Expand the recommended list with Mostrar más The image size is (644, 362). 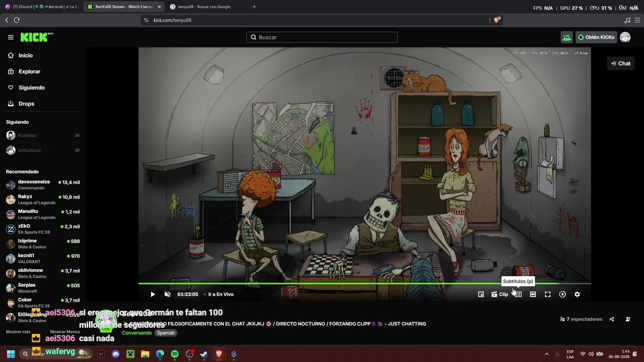[x=18, y=332]
